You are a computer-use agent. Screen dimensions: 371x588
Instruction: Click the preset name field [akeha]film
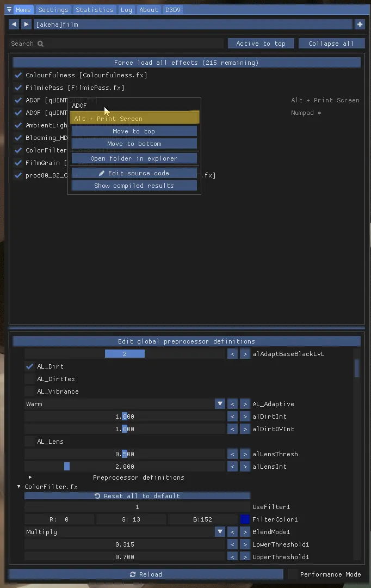click(x=193, y=24)
